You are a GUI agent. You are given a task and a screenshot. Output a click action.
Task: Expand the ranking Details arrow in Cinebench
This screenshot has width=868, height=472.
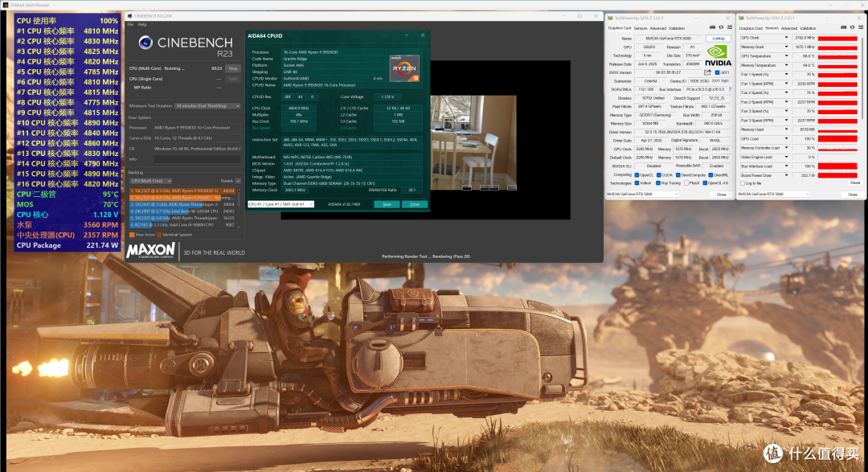coord(238,181)
